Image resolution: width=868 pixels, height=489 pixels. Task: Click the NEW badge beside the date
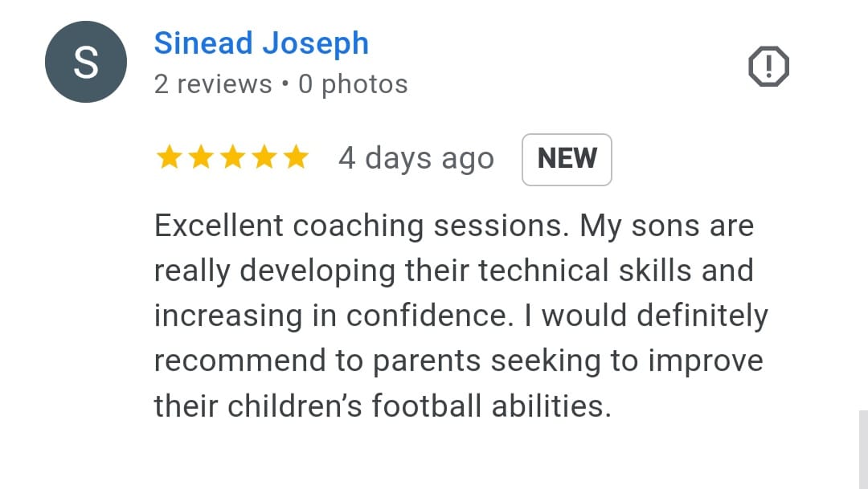(567, 159)
